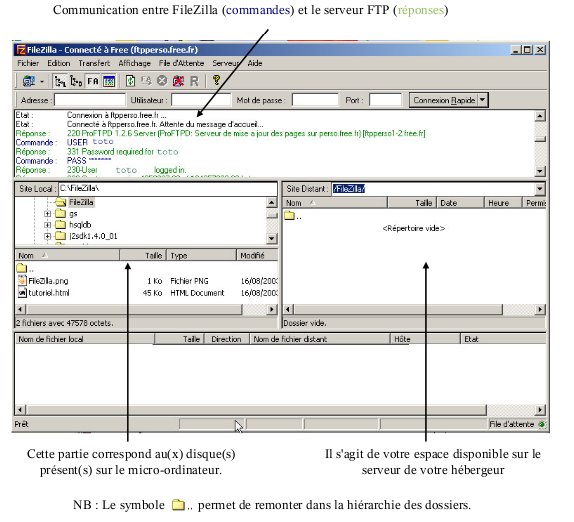
Task: Click the remote parent folder '..' icon
Action: 290,215
